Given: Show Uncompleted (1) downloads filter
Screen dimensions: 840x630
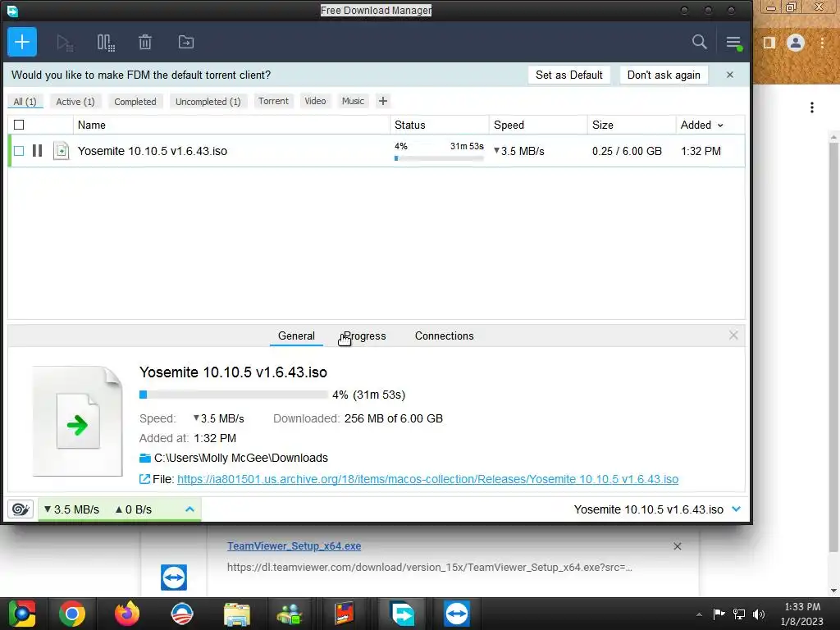Looking at the screenshot, I should click(208, 101).
